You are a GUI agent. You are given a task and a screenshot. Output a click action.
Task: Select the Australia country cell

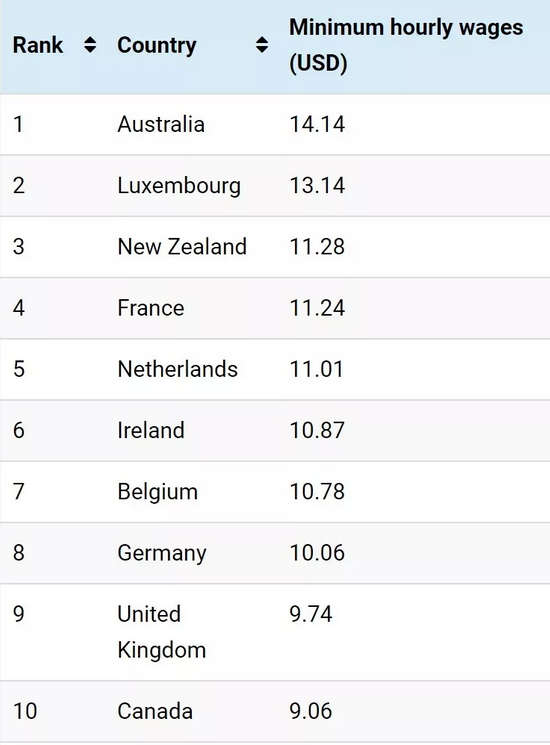(161, 124)
